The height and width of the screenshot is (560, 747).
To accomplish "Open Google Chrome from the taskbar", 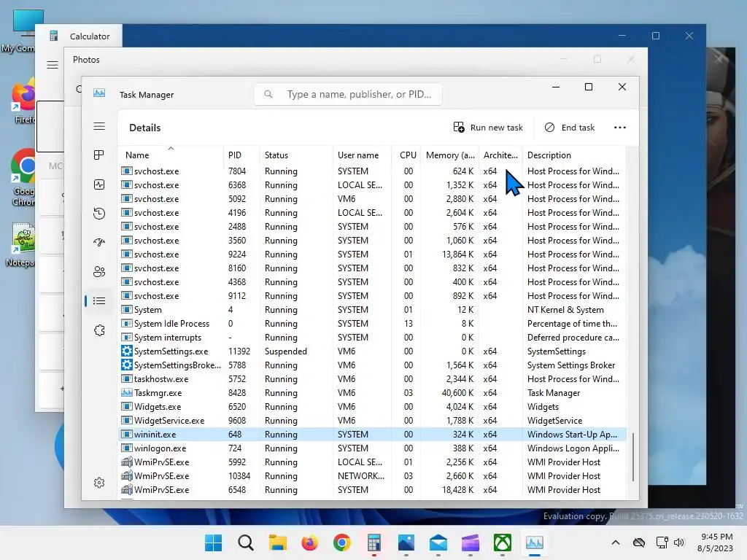I will pos(342,542).
